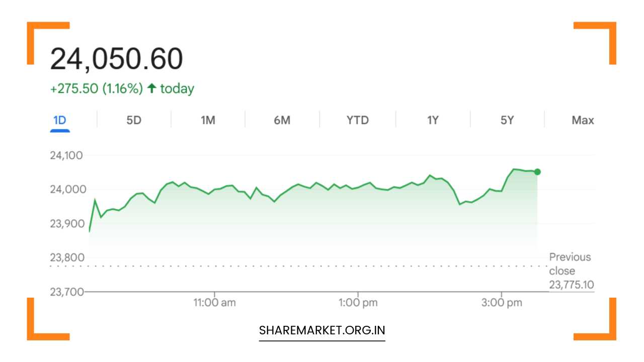This screenshot has width=644, height=362.
Task: Click the green up arrow icon
Action: [151, 88]
